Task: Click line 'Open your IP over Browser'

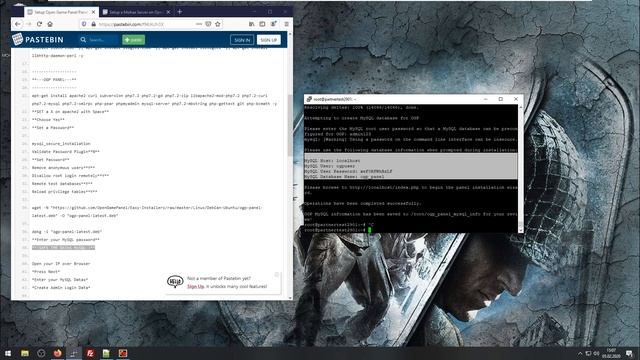Action: pyautogui.click(x=61, y=264)
